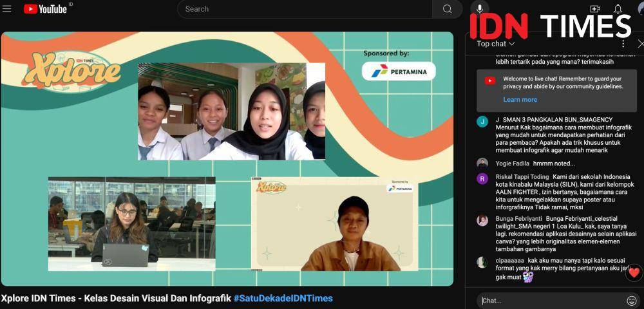Click the magnifying glass search button

448,9
